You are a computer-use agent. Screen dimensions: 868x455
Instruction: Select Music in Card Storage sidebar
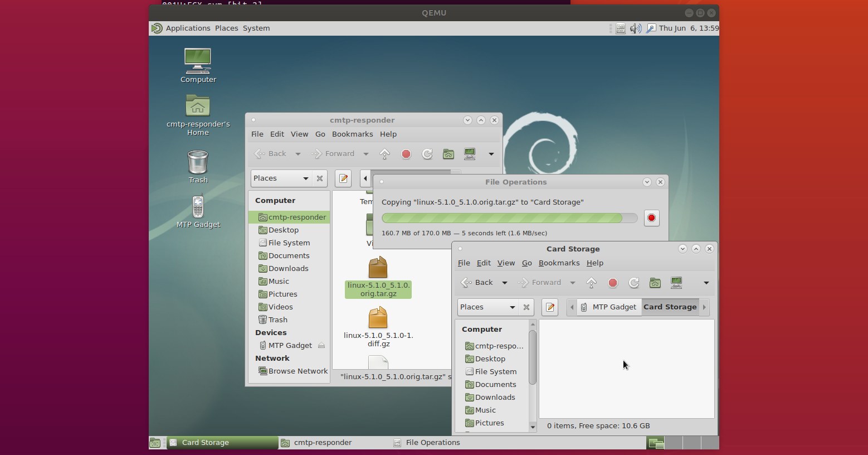click(x=491, y=410)
